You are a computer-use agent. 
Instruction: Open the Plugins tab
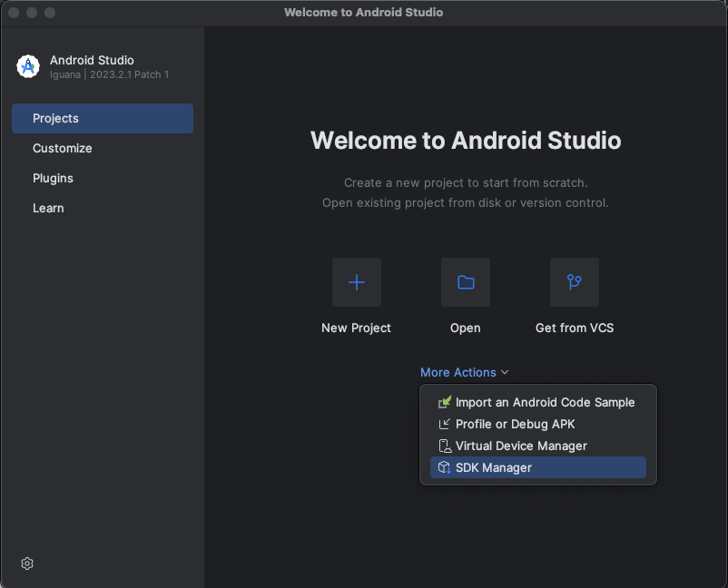point(103,178)
